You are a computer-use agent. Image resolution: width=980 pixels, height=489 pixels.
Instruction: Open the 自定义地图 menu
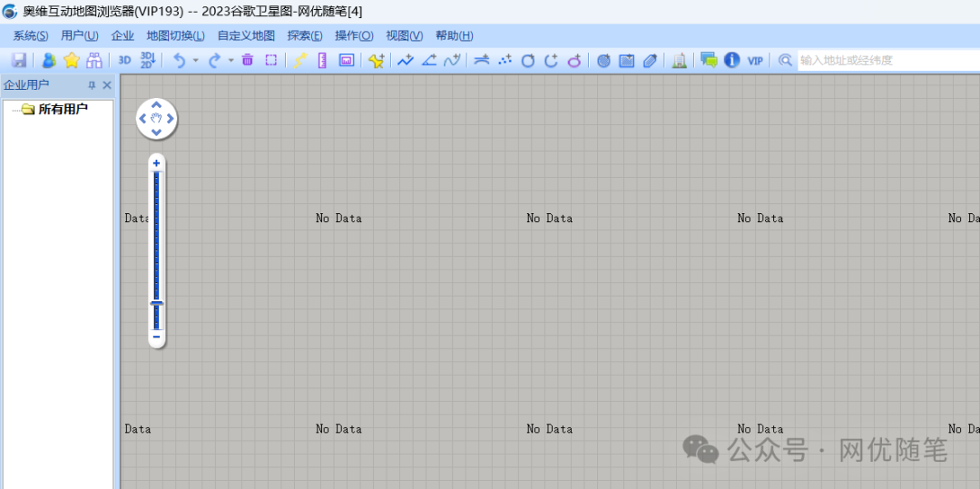246,35
